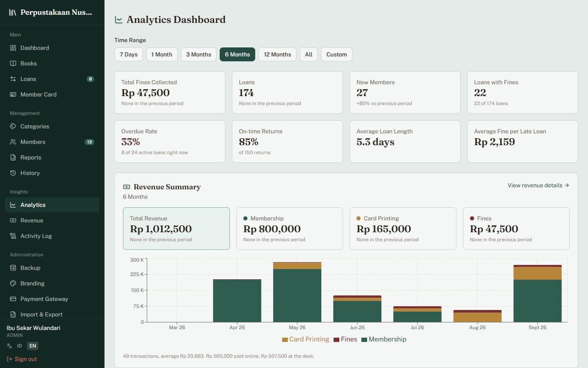Go to Books in the sidebar

(52, 63)
